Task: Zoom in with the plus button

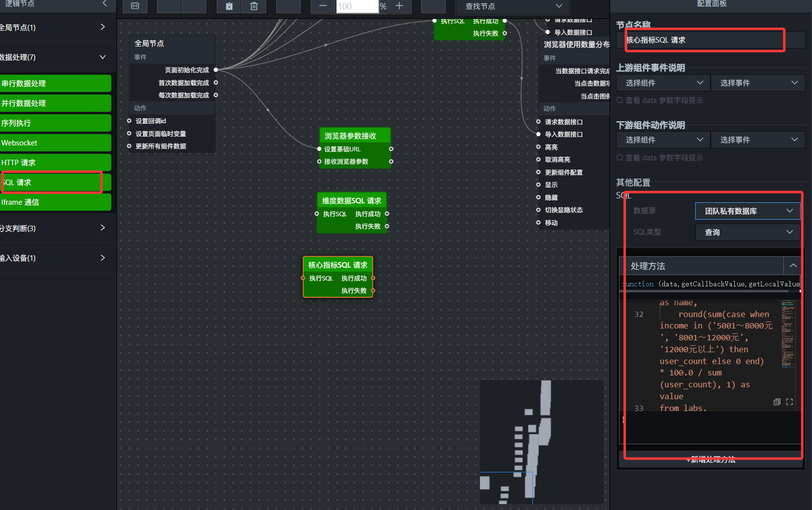Action: 399,6
